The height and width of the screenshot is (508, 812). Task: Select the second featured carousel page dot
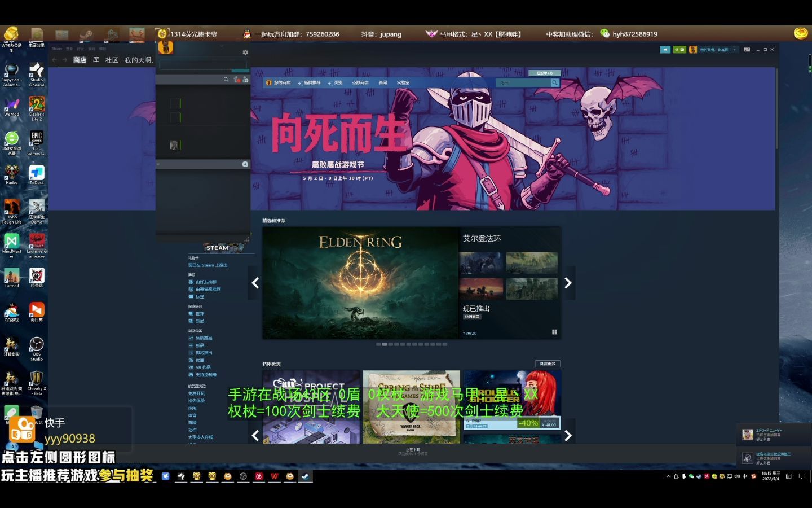click(x=385, y=344)
